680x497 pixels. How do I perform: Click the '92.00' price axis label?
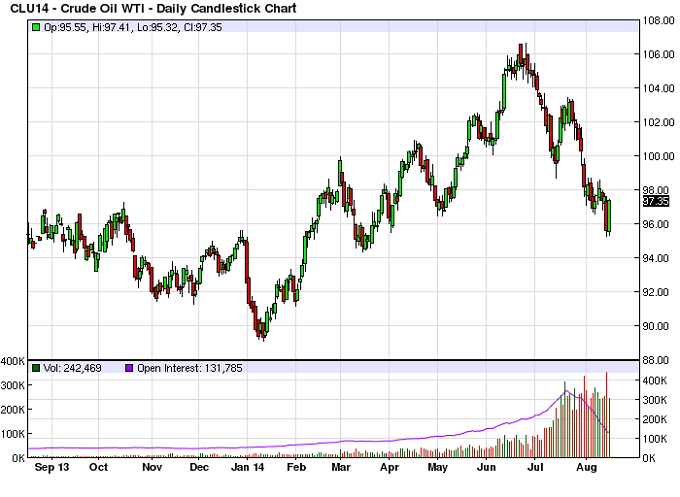658,292
